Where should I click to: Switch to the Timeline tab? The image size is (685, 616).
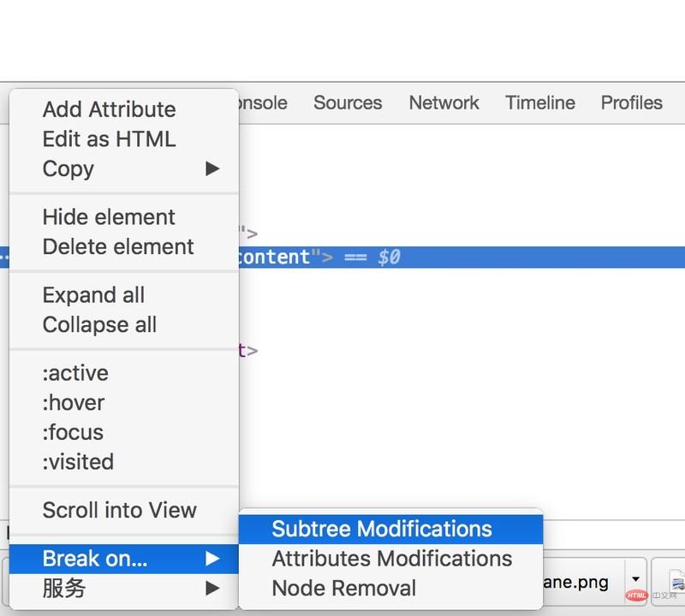tap(540, 103)
